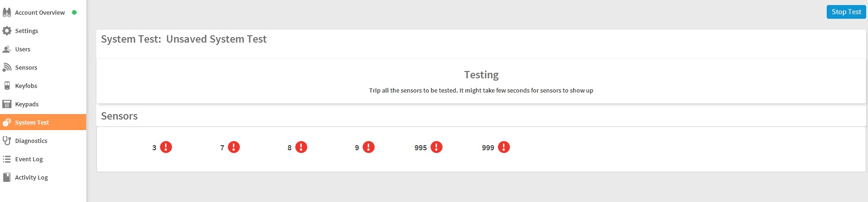868x202 pixels.
Task: Select sensor number 8 label
Action: pos(289,147)
